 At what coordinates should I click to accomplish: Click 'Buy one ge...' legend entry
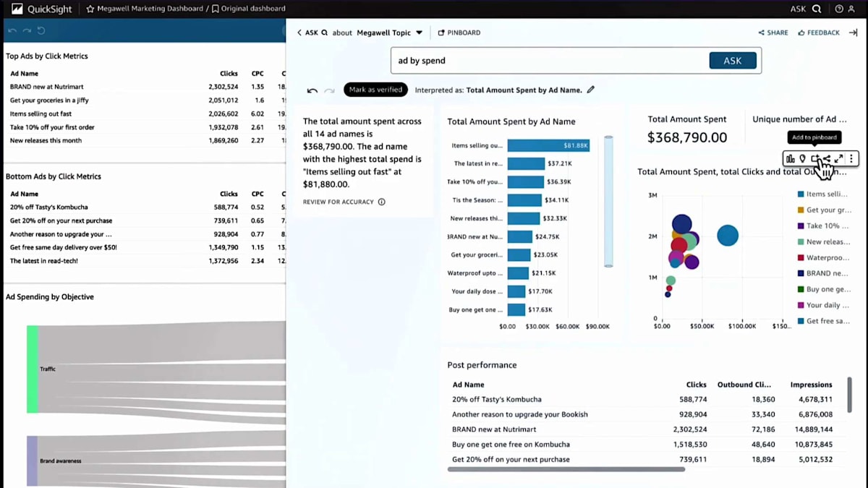pyautogui.click(x=823, y=289)
